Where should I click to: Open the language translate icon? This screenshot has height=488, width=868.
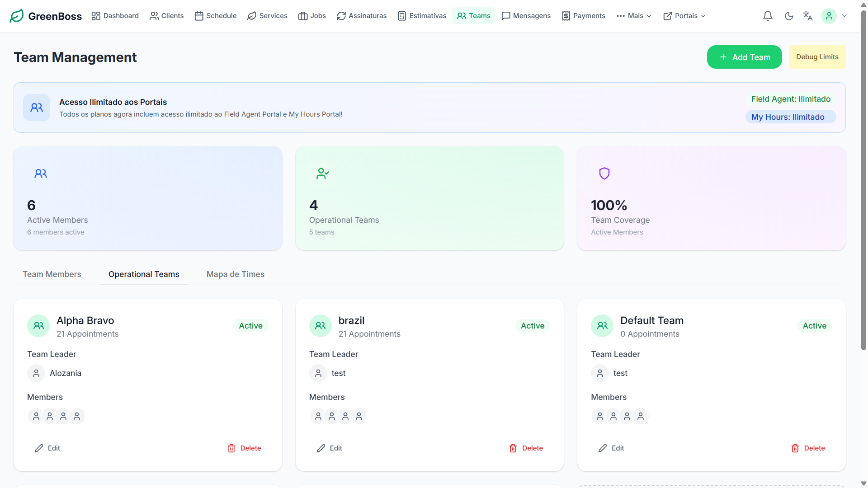point(808,16)
